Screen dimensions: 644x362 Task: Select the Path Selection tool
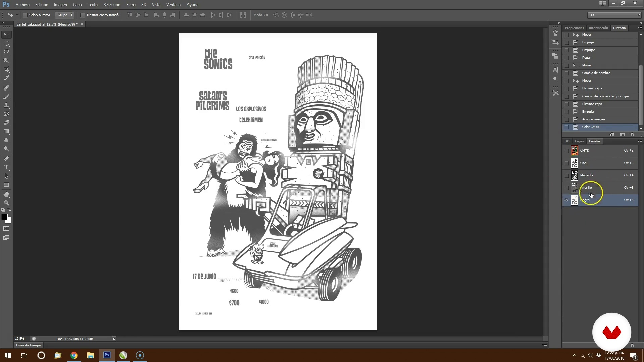pyautogui.click(x=6, y=176)
